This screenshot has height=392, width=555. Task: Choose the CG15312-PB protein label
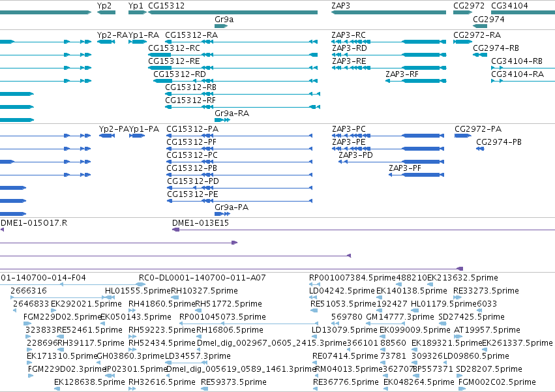pyautogui.click(x=192, y=168)
